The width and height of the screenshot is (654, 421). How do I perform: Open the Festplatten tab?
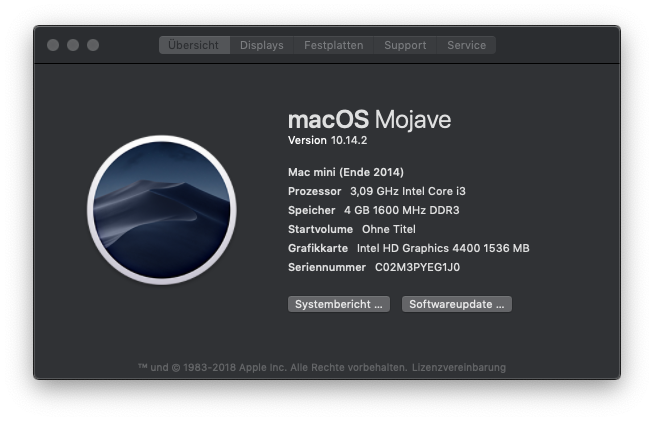[x=334, y=45]
